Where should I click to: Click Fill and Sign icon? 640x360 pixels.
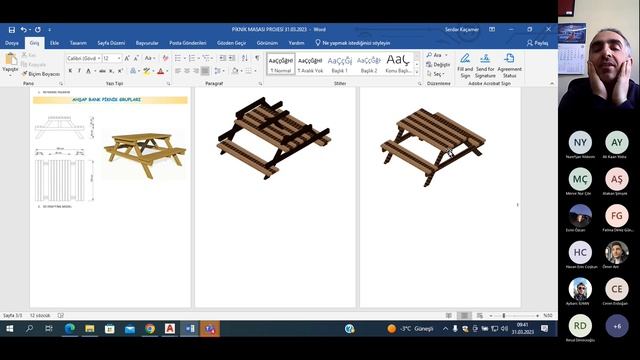465,65
